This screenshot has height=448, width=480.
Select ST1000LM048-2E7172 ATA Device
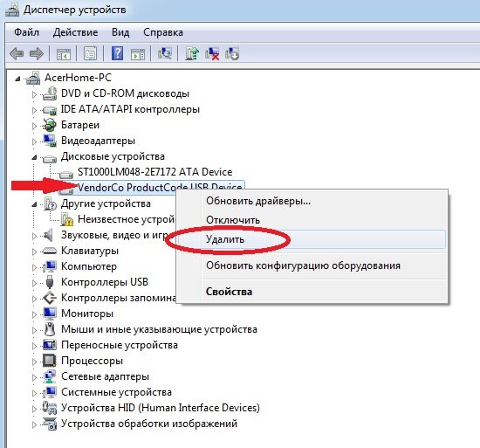pyautogui.click(x=154, y=172)
